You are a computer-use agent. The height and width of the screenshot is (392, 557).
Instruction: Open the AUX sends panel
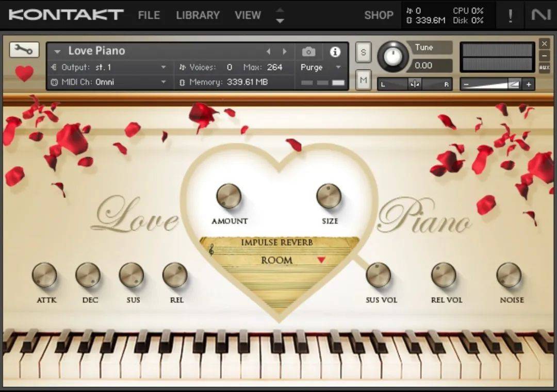[x=544, y=67]
